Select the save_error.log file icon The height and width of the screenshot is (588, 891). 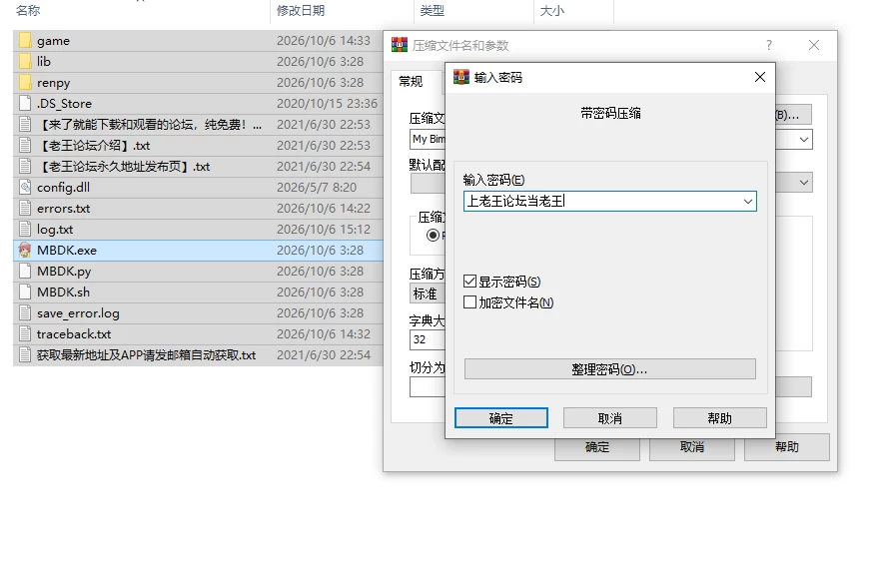(25, 313)
